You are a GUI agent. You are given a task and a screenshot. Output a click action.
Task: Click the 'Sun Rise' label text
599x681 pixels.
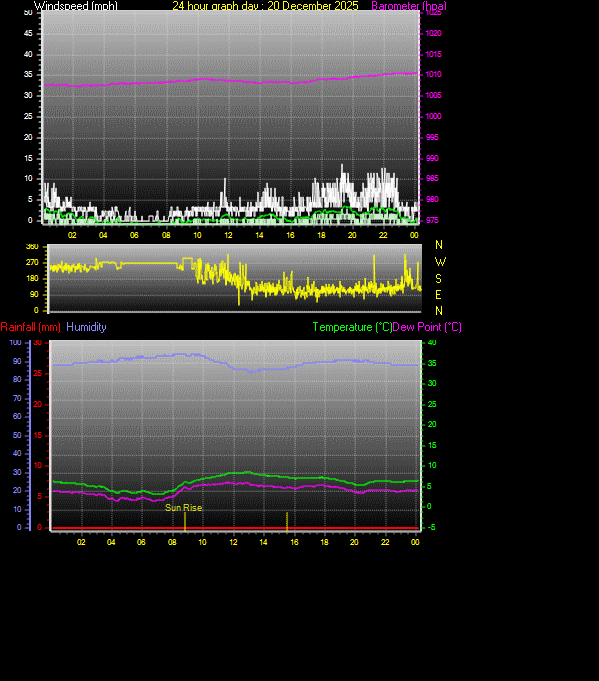pyautogui.click(x=184, y=507)
